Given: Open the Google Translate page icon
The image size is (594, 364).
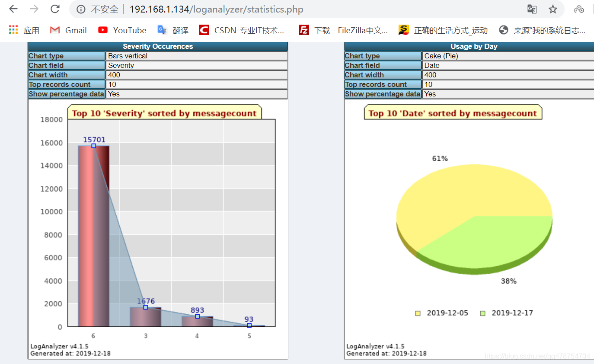Looking at the screenshot, I should pyautogui.click(x=532, y=9).
